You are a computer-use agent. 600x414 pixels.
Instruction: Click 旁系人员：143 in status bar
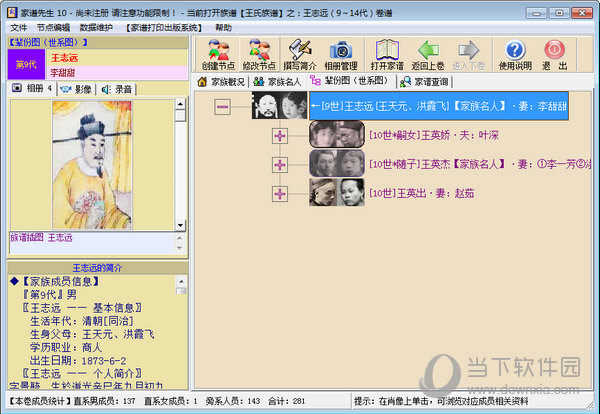233,401
